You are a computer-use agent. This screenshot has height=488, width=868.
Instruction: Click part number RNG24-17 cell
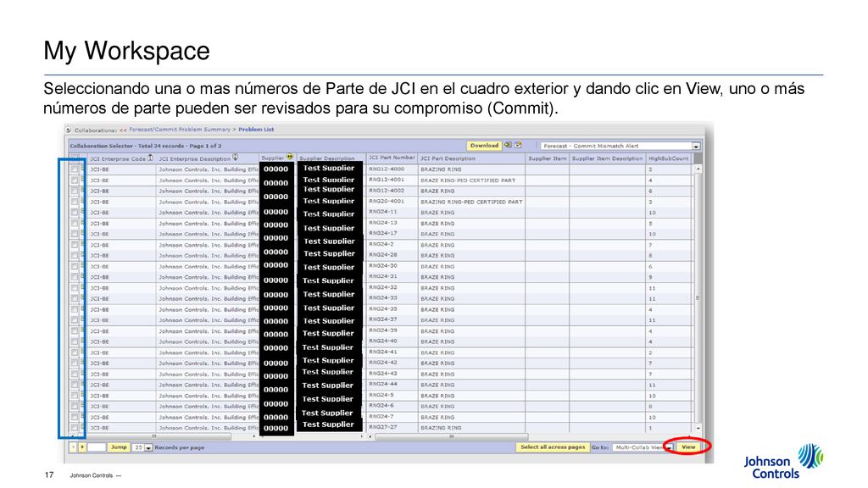pos(383,234)
